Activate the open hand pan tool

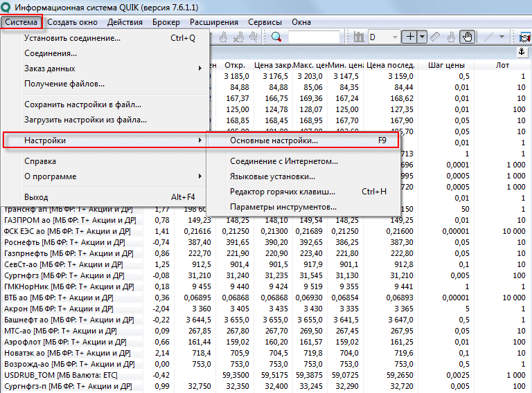pos(467,37)
